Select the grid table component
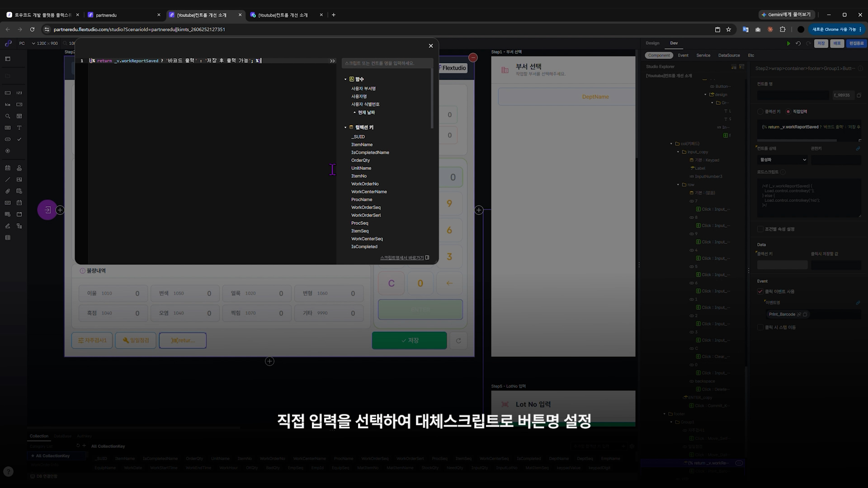The height and width of the screenshot is (488, 868). point(8,238)
